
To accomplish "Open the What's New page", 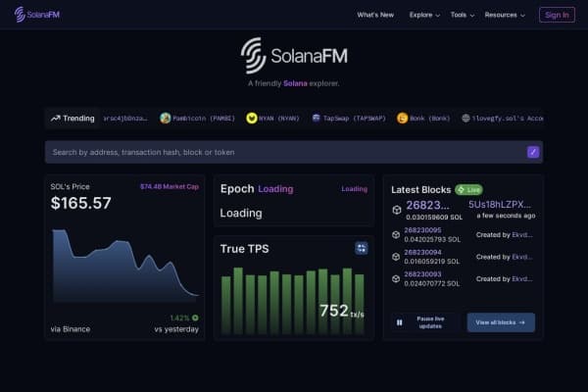I will (x=375, y=15).
